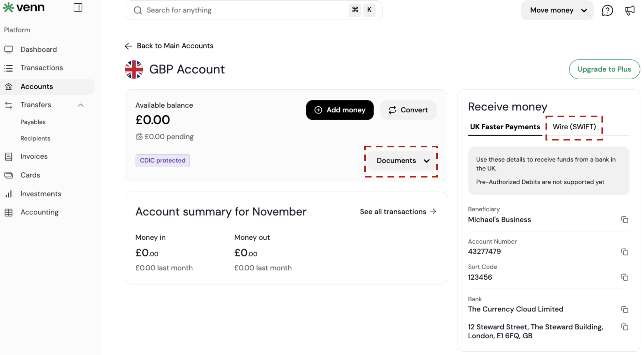Copy the bank address

click(x=624, y=327)
